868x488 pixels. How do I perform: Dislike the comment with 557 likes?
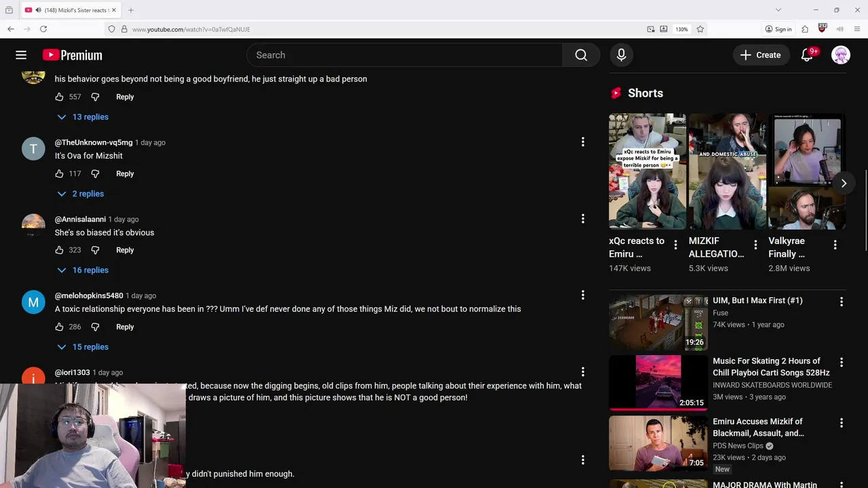pyautogui.click(x=95, y=97)
